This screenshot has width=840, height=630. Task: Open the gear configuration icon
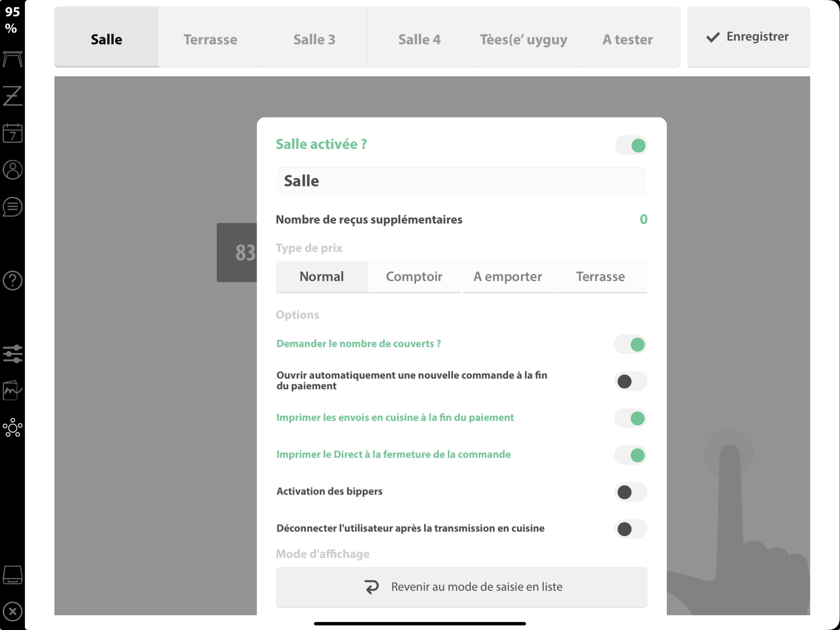click(x=13, y=428)
